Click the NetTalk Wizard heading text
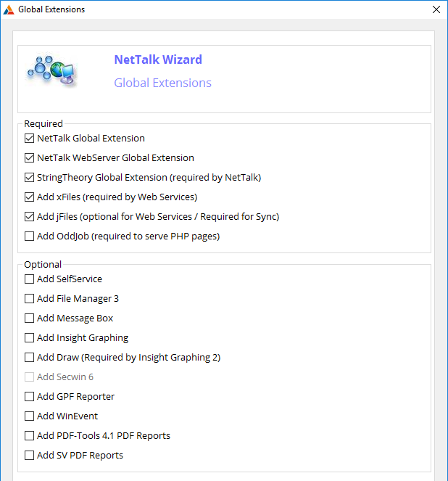Screen dimensions: 448x481 pyautogui.click(x=158, y=60)
